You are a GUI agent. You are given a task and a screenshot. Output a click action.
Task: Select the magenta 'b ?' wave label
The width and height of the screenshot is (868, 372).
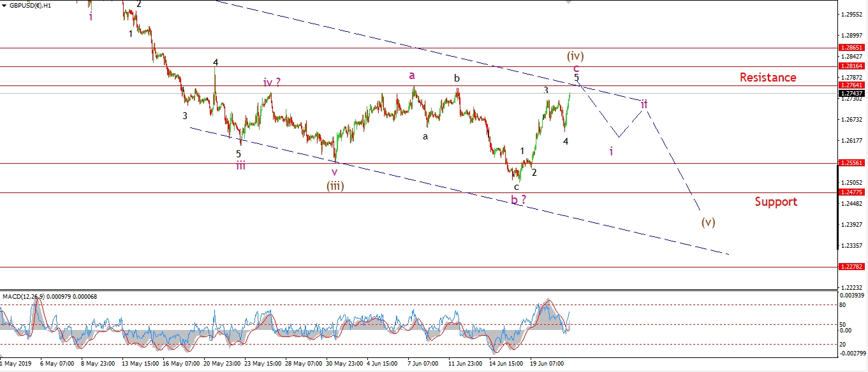tap(518, 199)
